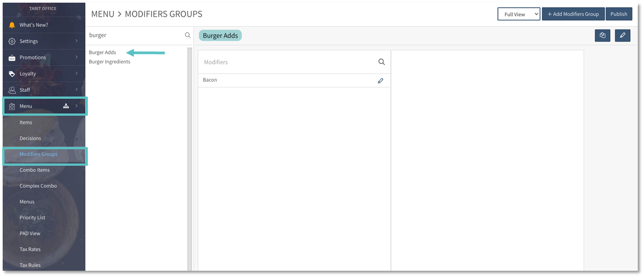Go to Tax Rates menu item
644x277 pixels.
[30, 249]
